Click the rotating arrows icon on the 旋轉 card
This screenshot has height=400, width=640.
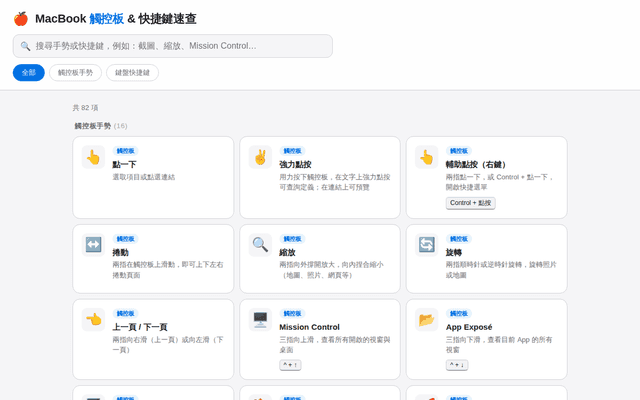427,245
